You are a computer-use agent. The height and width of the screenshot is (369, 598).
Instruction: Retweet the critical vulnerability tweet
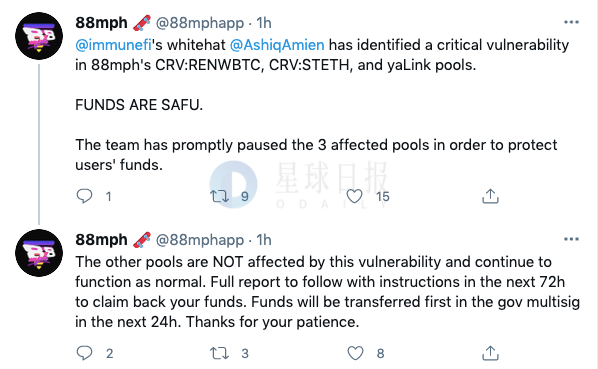click(x=220, y=196)
